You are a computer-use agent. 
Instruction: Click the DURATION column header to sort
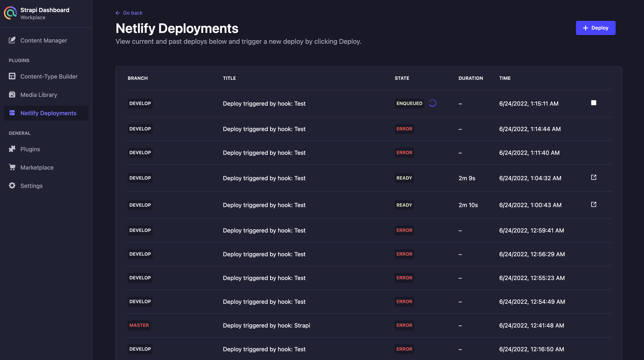471,78
